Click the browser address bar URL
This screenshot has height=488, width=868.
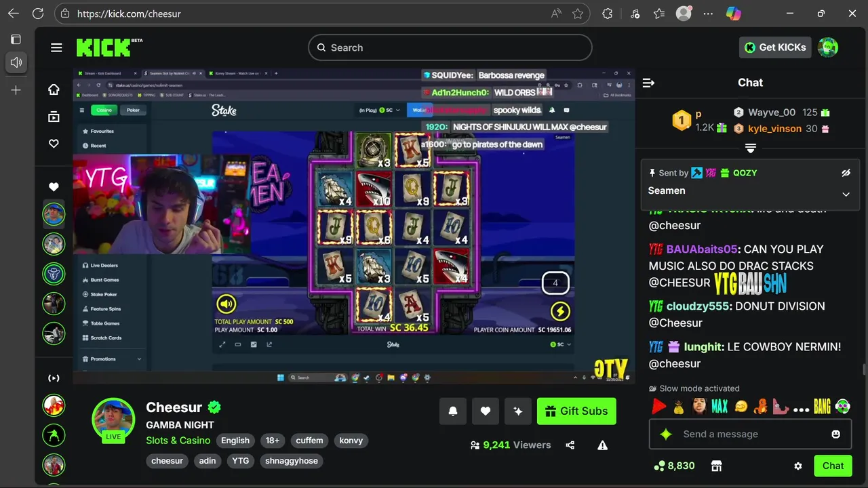(129, 14)
